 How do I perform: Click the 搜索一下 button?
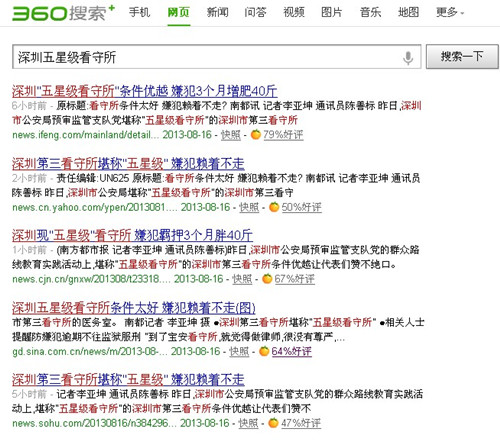462,57
